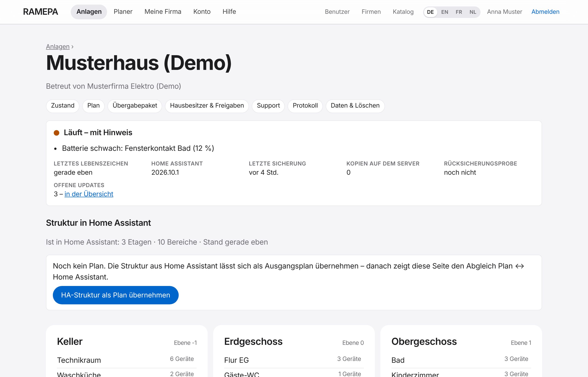Open Hausbesitzer & Freigaben section
Image resolution: width=588 pixels, height=377 pixels.
click(207, 106)
